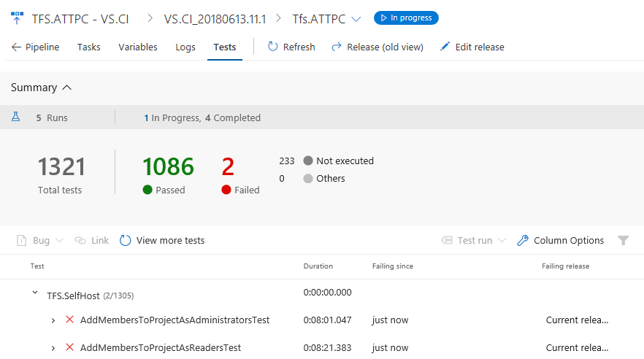Click the green Passed indicator dot

pyautogui.click(x=147, y=190)
